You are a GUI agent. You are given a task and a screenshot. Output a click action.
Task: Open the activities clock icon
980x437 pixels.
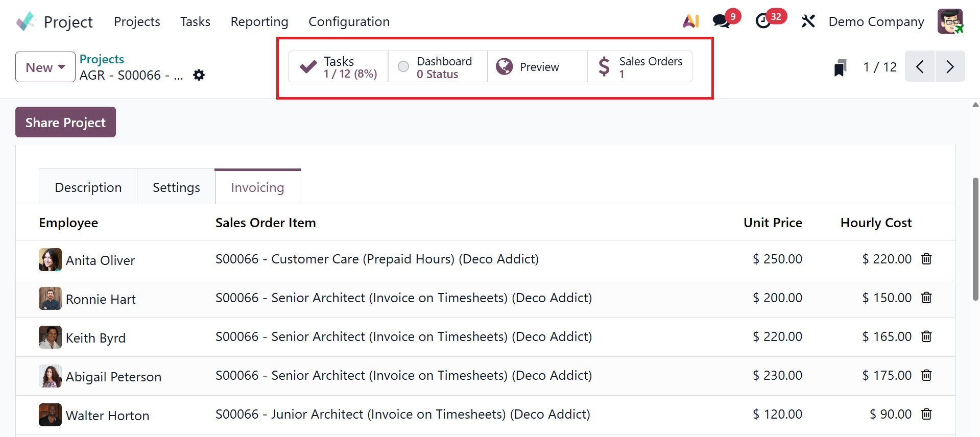(763, 21)
